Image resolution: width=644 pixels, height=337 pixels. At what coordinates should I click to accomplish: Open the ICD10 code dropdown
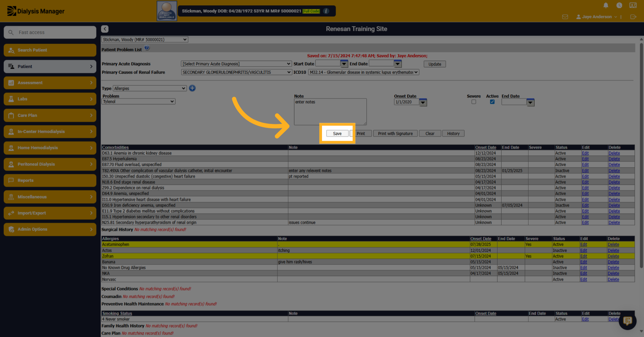[364, 72]
